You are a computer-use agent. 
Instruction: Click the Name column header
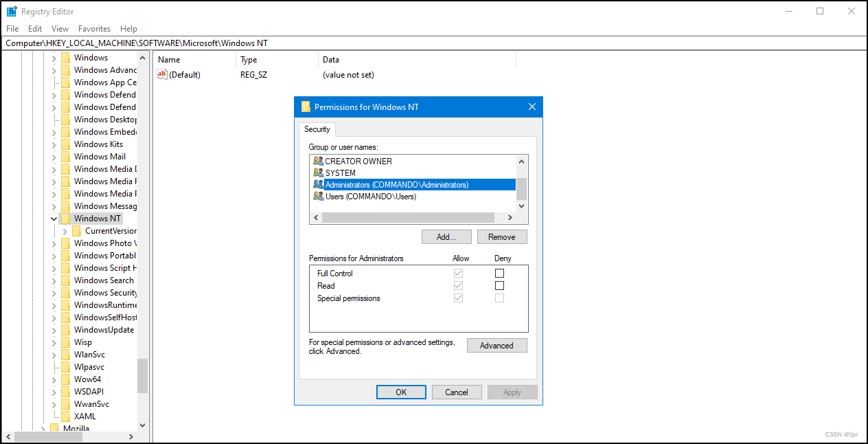pyautogui.click(x=194, y=60)
